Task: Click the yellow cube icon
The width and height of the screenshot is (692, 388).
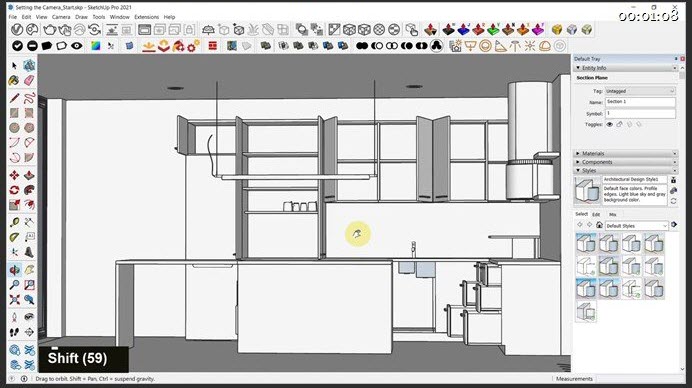Action: point(557,30)
